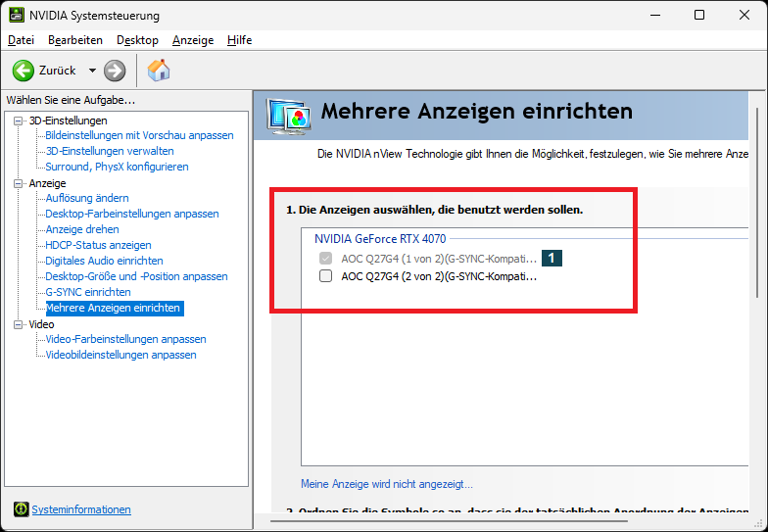This screenshot has height=532, width=768.
Task: Click the NVIDIA app icon in title bar
Action: click(x=16, y=16)
